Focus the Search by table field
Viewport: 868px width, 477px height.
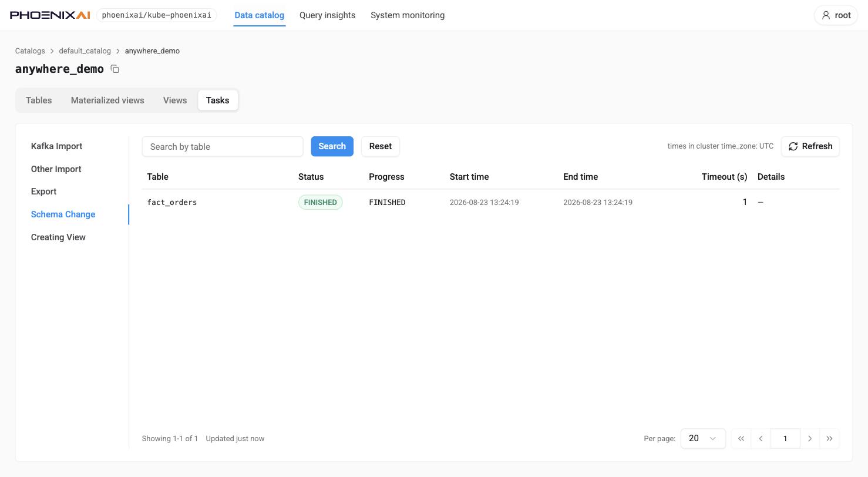click(223, 146)
